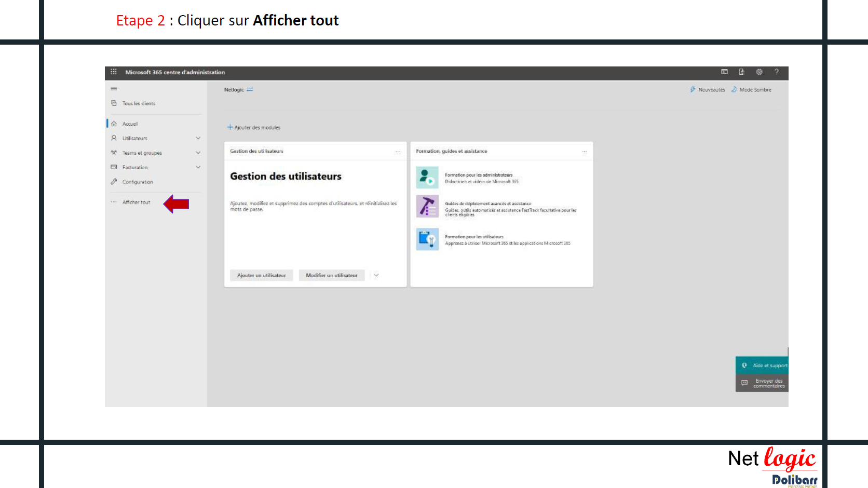Click Afficher tout in the sidebar
This screenshot has width=868, height=488.
[x=136, y=202]
